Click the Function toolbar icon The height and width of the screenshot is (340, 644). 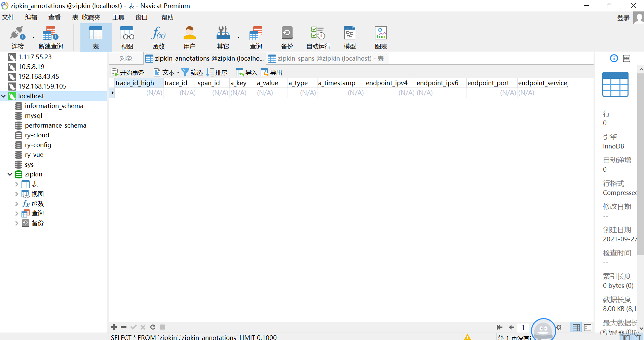(158, 37)
